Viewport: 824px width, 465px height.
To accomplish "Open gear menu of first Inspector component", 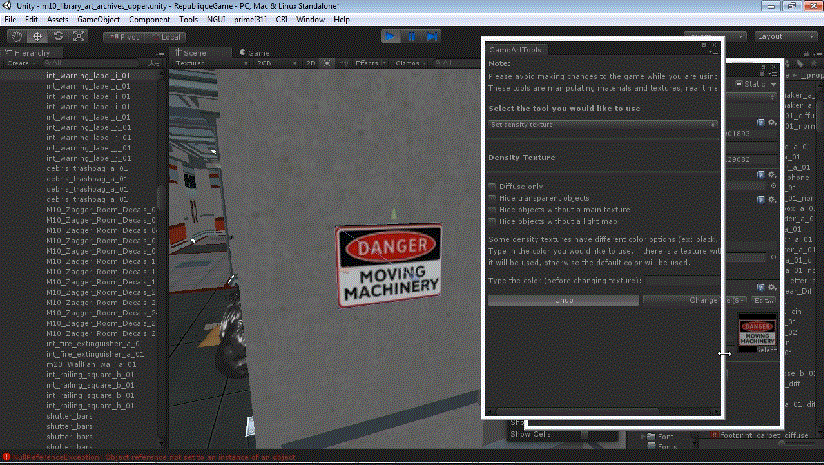I will coord(771,122).
